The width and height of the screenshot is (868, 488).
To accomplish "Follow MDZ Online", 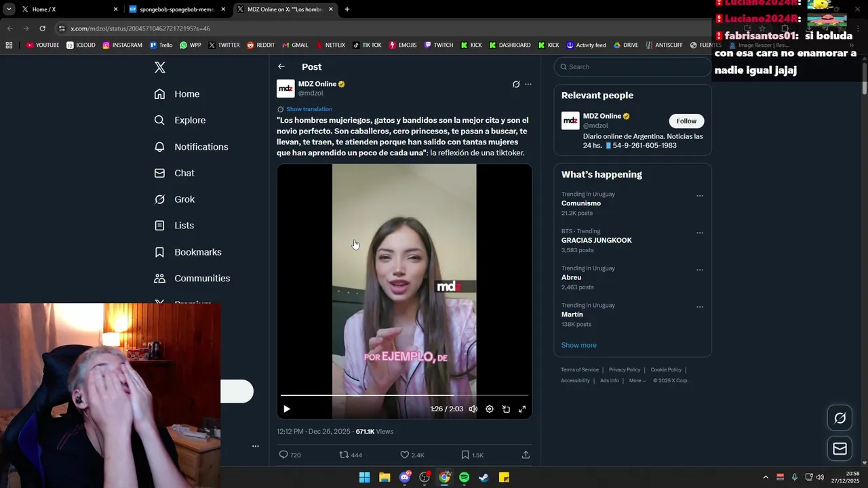I will point(686,121).
